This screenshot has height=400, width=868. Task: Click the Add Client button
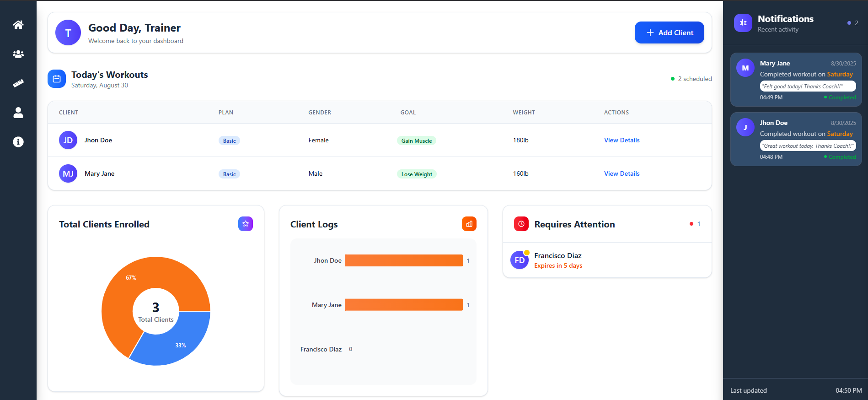point(669,32)
